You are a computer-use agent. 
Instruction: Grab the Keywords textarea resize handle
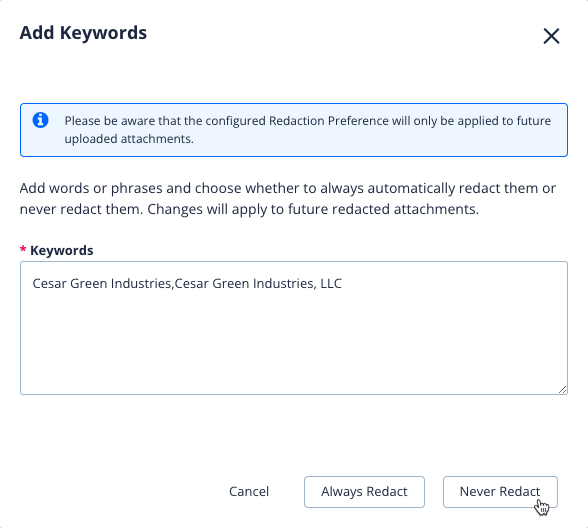coord(562,389)
